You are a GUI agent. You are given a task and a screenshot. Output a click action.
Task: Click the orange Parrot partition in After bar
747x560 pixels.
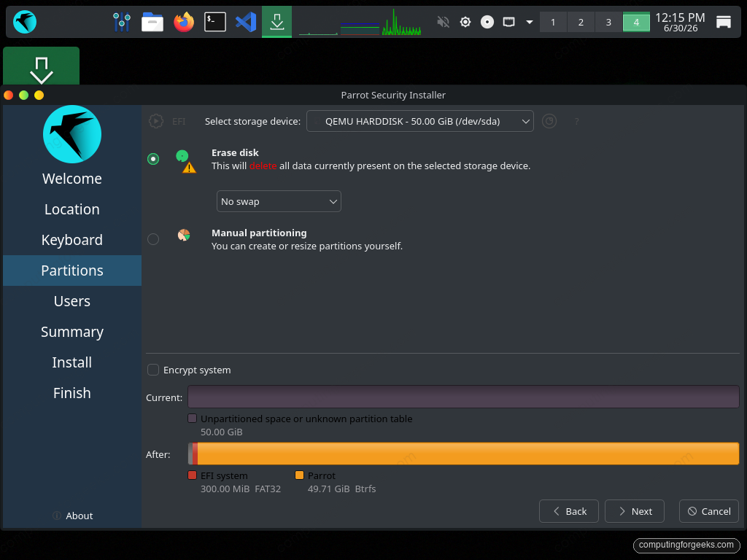(x=468, y=454)
